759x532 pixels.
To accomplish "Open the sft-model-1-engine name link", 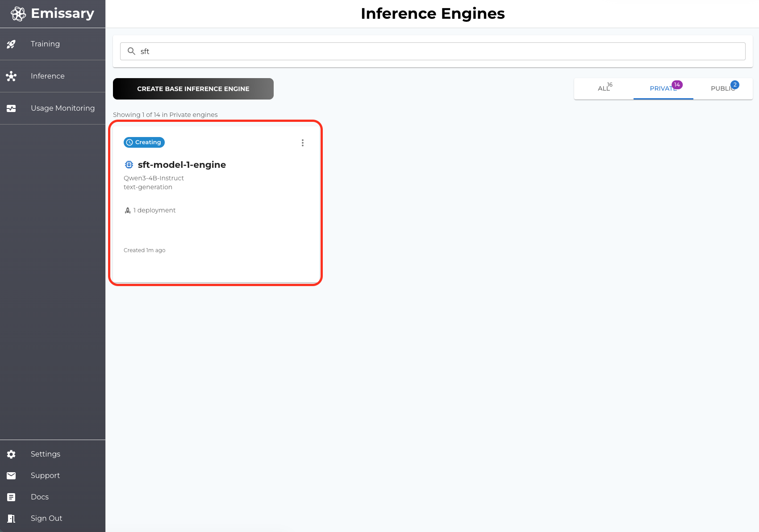I will click(181, 164).
